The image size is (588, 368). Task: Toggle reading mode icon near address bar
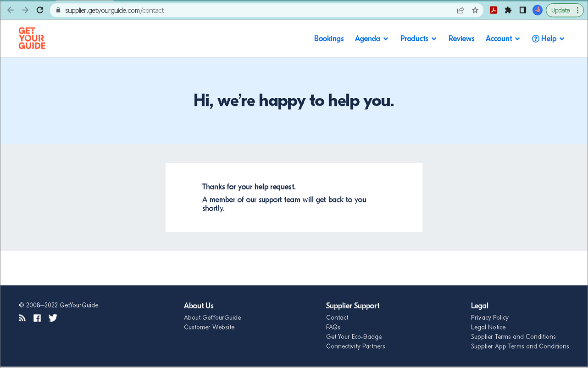click(523, 10)
